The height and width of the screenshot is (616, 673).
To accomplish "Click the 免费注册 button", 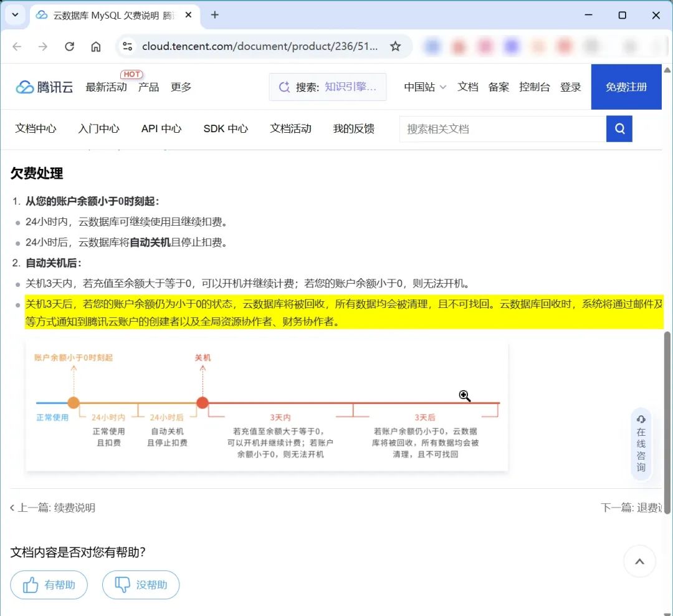I will click(x=626, y=87).
